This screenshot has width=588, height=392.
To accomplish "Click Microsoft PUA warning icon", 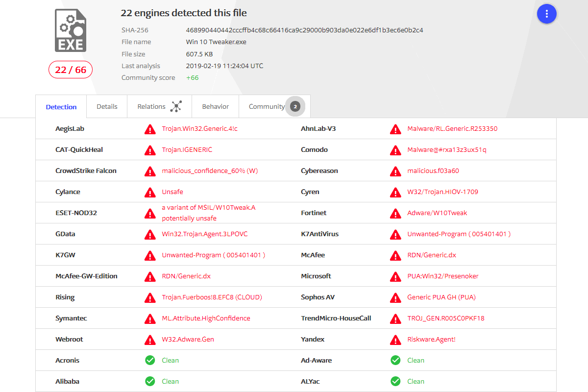I will coord(395,276).
